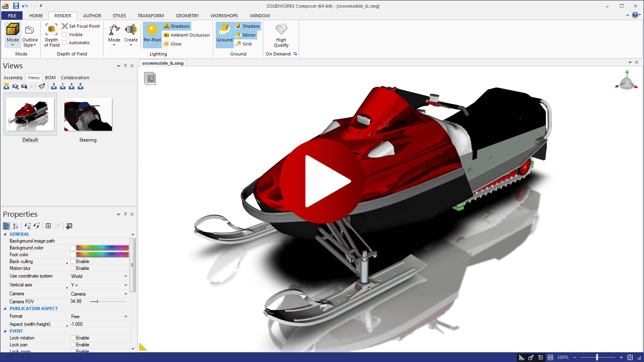Click the stop views camera icon
This screenshot has width=644, height=362.
(72, 86)
